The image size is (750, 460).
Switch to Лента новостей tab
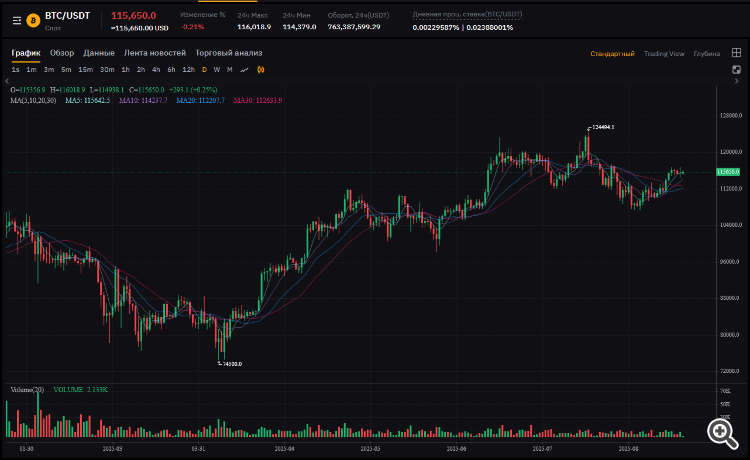point(155,53)
